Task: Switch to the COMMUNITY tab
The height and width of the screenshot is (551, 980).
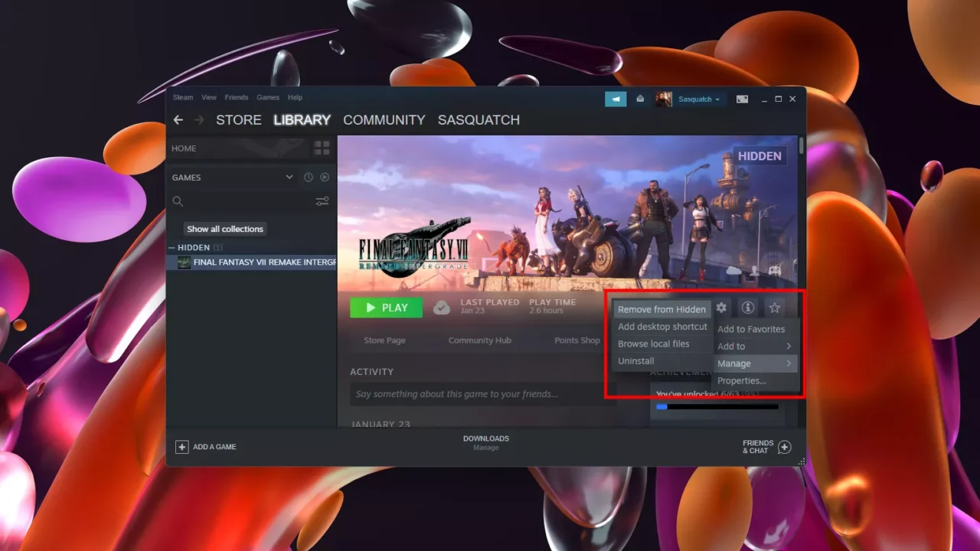Action: [x=384, y=120]
